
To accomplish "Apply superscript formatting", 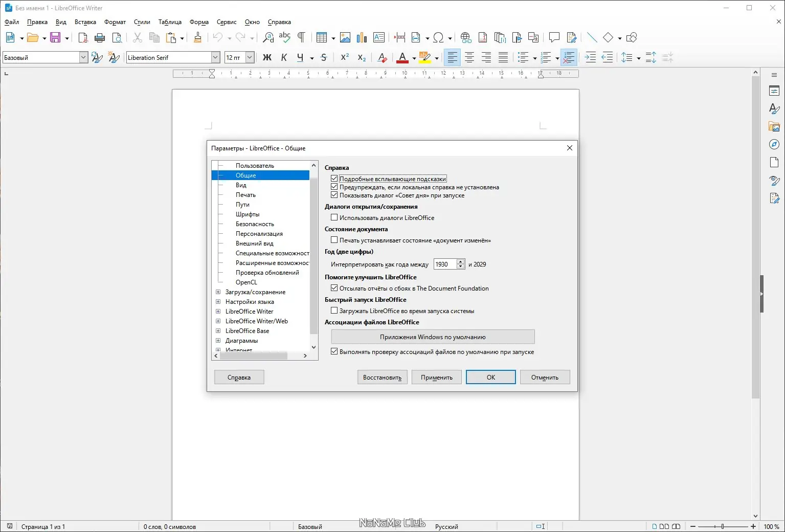I will [345, 58].
